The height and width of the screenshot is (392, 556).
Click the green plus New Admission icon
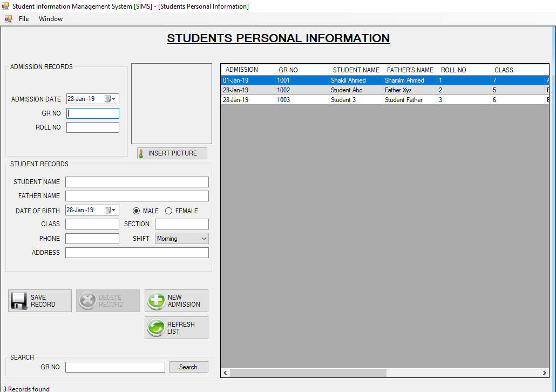click(x=156, y=301)
